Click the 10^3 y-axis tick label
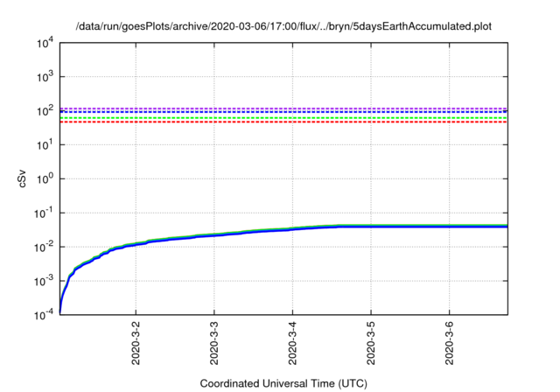Image resolution: width=560 pixels, height=392 pixels. [x=45, y=77]
